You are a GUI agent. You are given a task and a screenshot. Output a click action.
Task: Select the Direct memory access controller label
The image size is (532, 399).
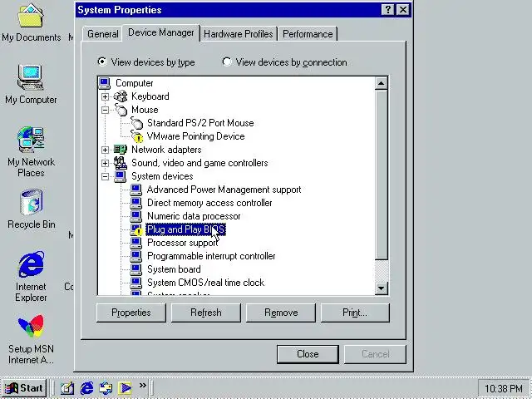(209, 203)
